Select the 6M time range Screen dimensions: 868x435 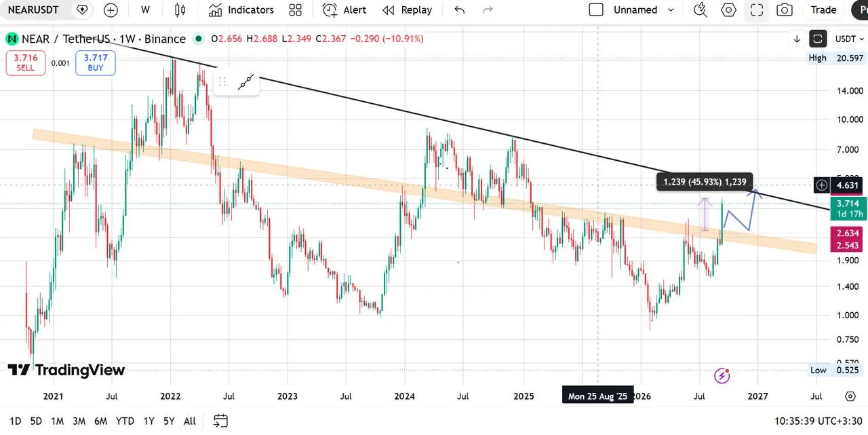point(100,421)
